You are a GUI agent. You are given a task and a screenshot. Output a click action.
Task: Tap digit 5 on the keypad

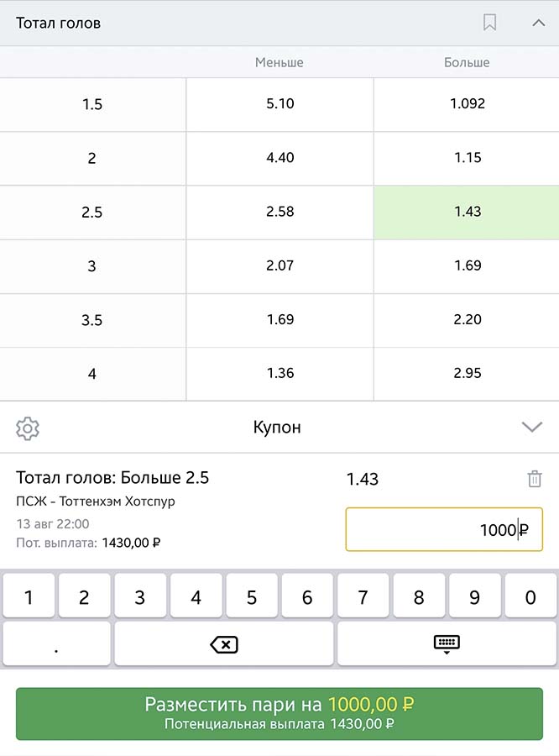252,596
